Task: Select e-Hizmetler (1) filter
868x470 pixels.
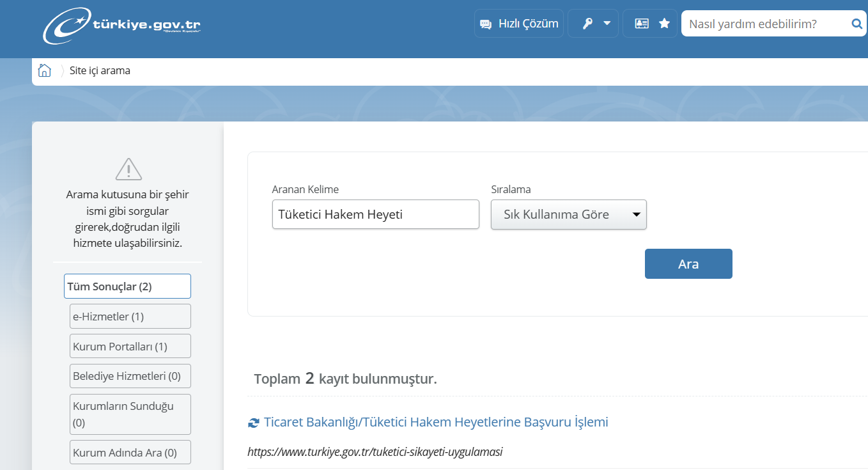Action: (x=130, y=316)
